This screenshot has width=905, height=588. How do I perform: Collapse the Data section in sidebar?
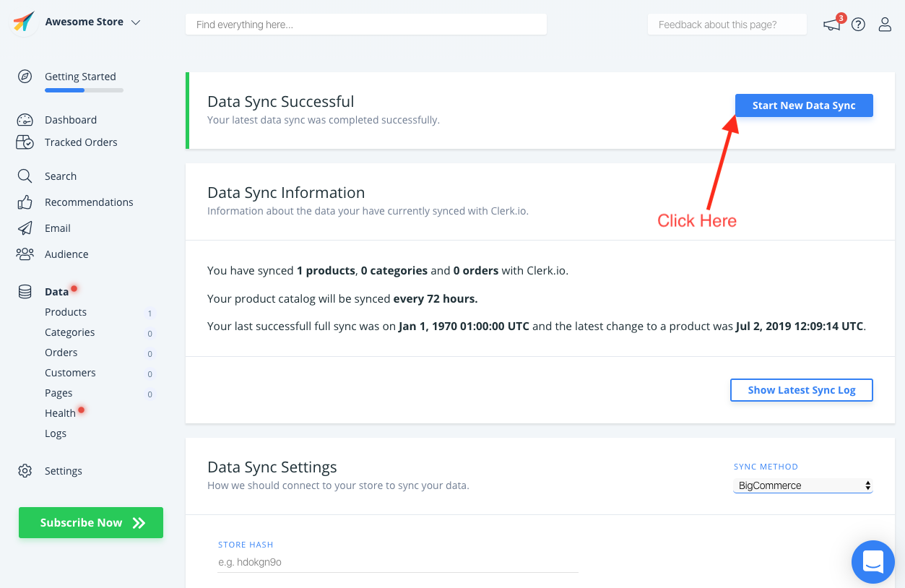[x=56, y=292]
